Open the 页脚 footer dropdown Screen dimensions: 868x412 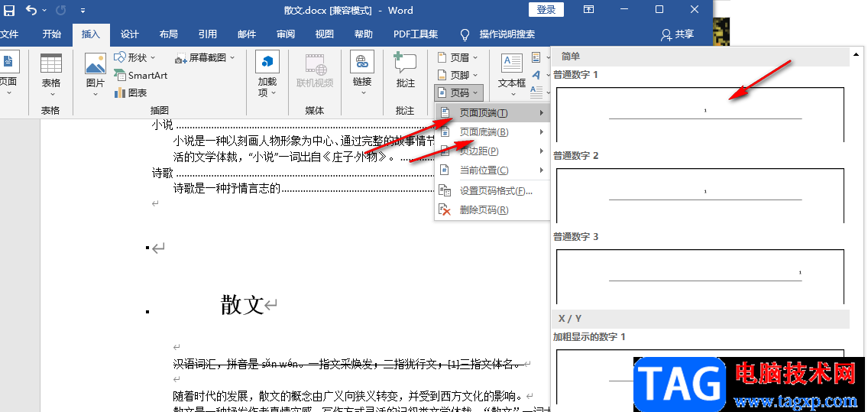[x=457, y=75]
